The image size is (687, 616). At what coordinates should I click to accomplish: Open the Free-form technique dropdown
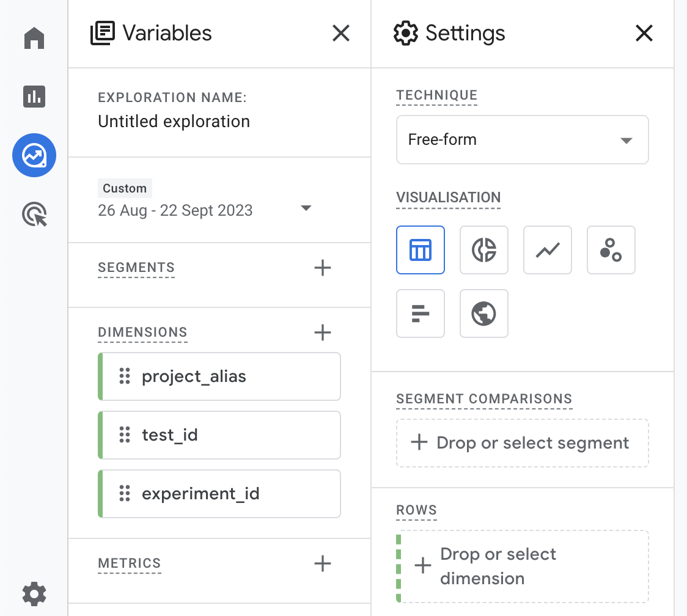coord(522,140)
